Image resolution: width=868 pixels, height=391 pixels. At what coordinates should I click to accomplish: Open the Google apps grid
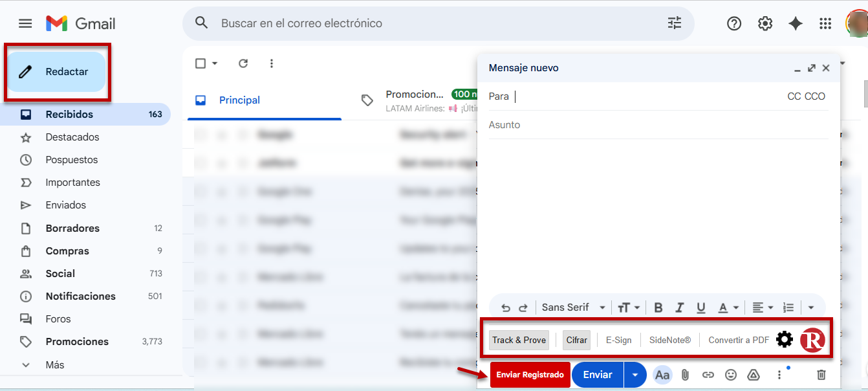825,24
